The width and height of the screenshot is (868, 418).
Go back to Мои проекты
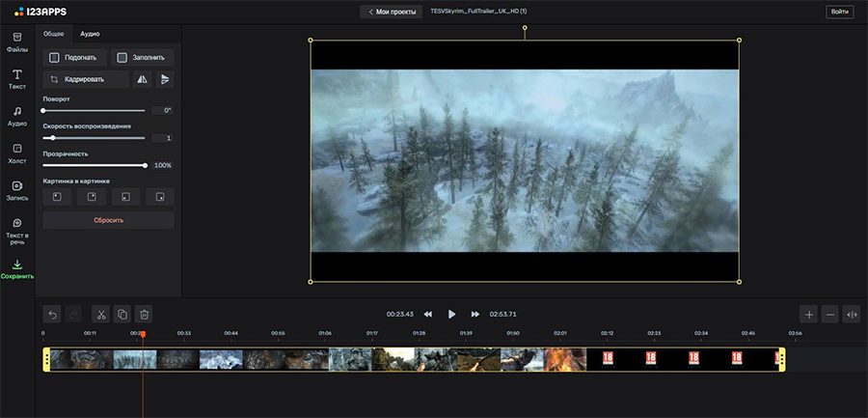(392, 12)
